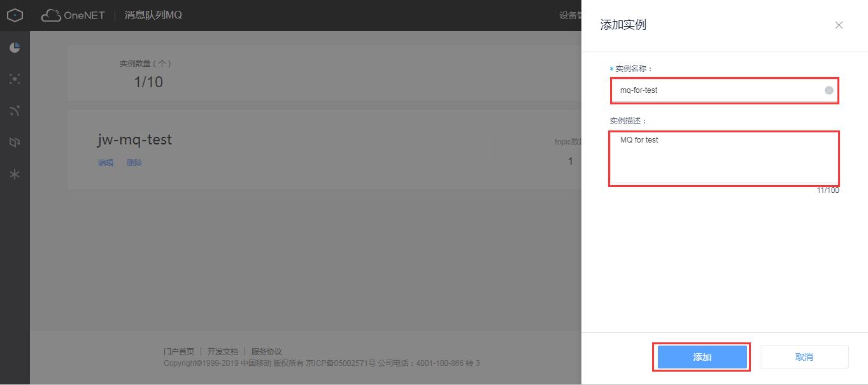Open the signal feed sidebar icon
The height and width of the screenshot is (385, 868).
pos(15,111)
